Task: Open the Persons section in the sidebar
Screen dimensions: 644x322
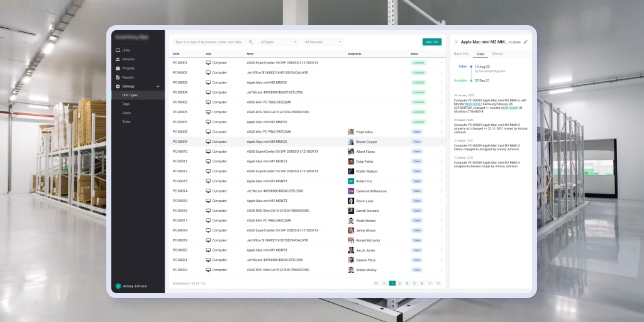Action: click(128, 59)
